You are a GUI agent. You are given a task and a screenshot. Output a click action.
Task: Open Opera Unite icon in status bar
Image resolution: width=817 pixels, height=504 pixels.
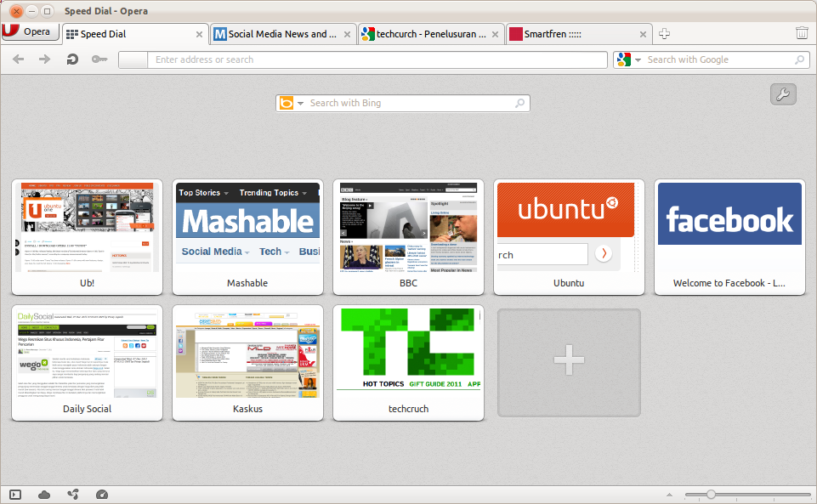tap(73, 495)
